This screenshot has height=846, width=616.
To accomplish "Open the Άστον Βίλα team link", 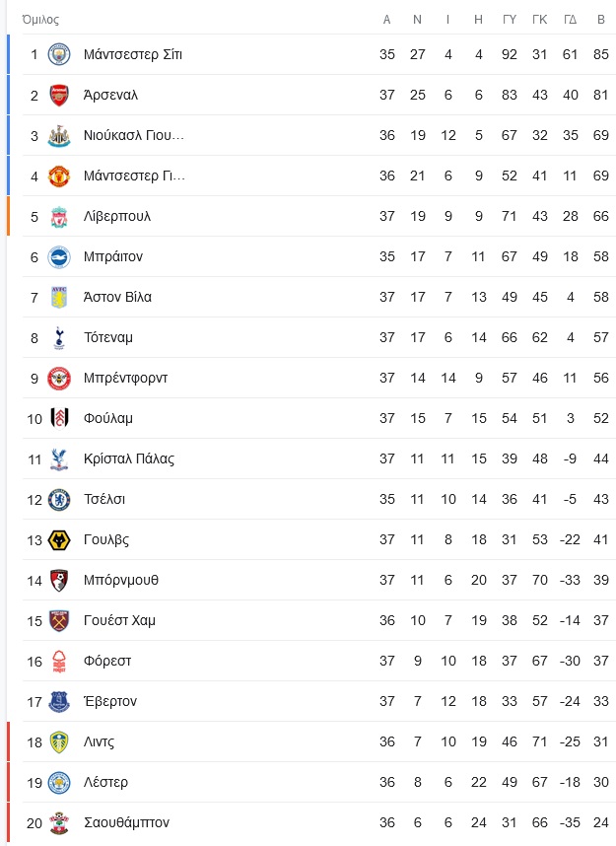I will [x=117, y=298].
